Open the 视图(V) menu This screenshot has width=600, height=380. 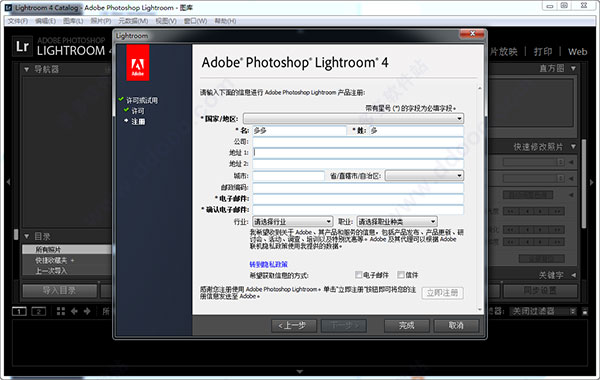166,21
